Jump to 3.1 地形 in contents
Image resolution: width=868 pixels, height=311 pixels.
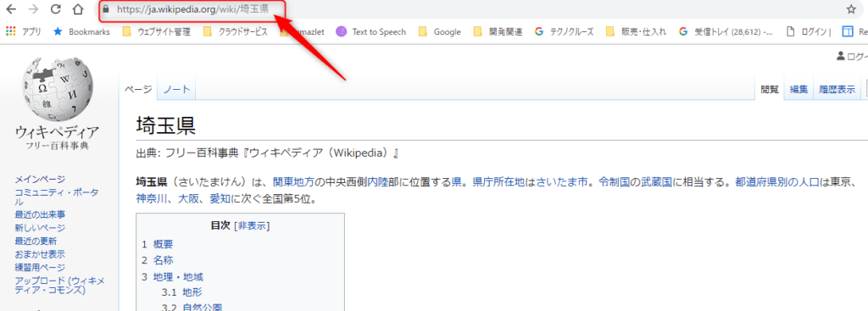point(193,292)
